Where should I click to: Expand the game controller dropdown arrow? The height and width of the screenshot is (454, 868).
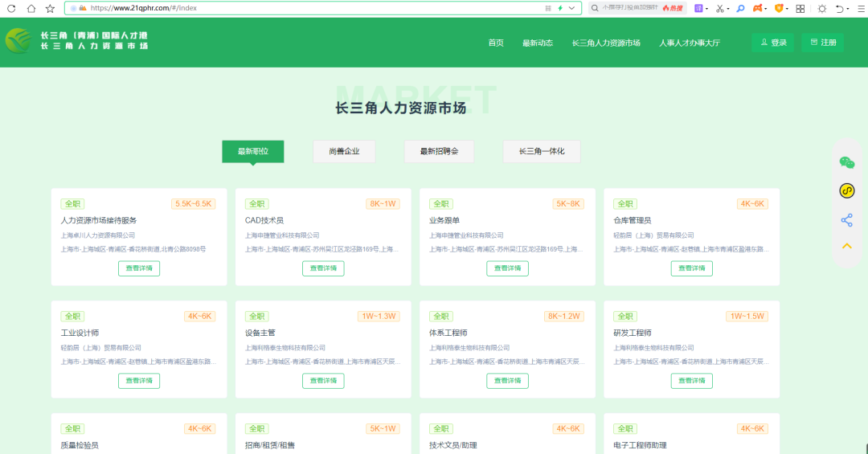coord(766,9)
